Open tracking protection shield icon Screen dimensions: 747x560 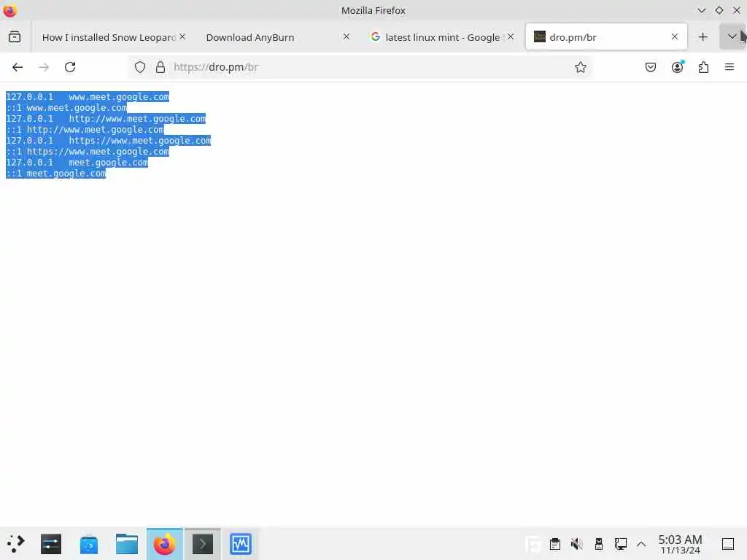pos(139,67)
